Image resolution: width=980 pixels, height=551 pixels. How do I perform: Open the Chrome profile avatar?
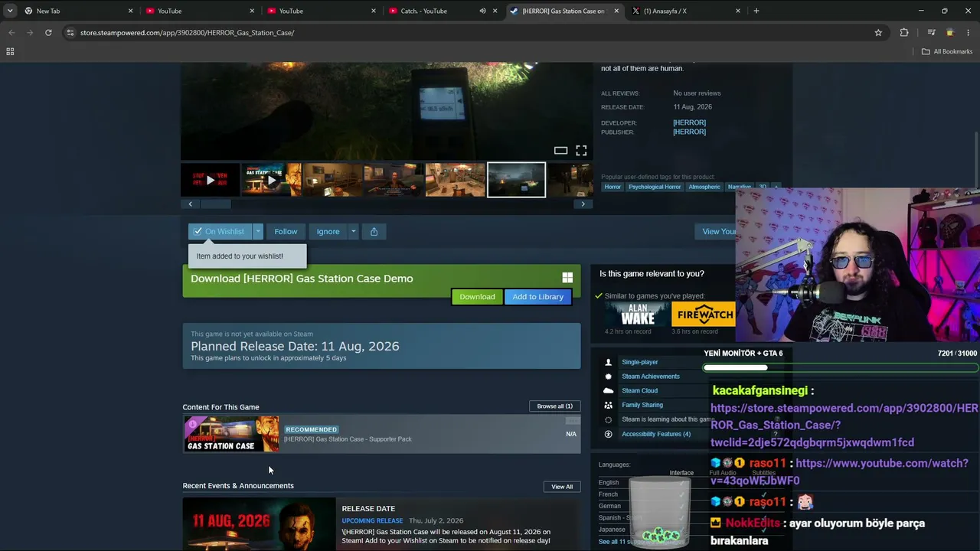tap(950, 33)
